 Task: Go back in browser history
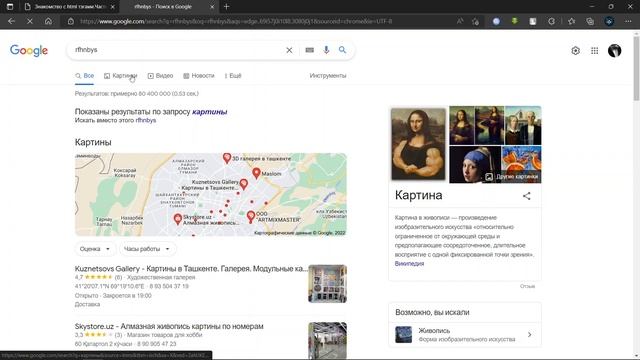pos(11,21)
